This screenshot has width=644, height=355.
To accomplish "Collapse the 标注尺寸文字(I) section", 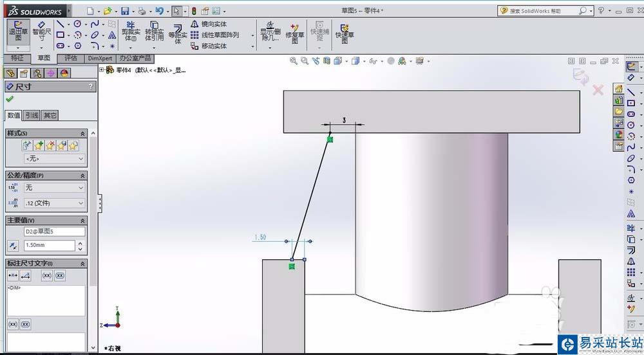I will pyautogui.click(x=82, y=264).
